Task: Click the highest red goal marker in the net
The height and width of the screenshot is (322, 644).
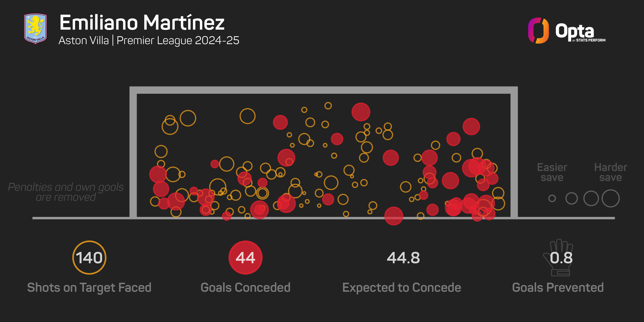Action: tap(361, 112)
